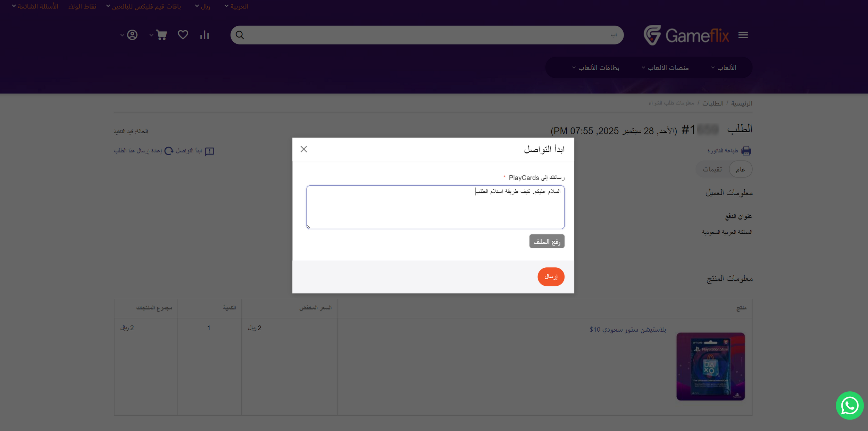The width and height of the screenshot is (868, 431).
Task: Click the reorder refresh icon
Action: pyautogui.click(x=169, y=151)
